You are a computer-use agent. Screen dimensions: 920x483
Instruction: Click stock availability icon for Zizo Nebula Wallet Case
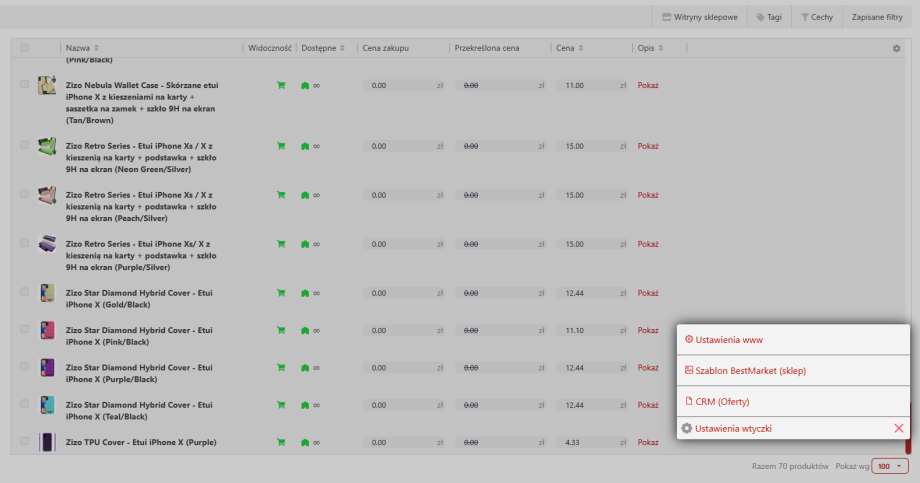(305, 86)
